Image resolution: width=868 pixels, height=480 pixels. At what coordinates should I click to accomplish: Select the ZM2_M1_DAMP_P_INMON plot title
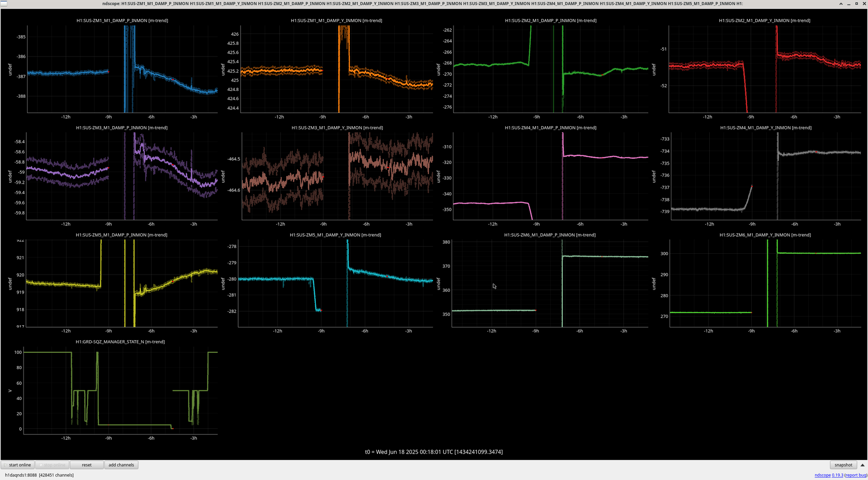coord(551,20)
